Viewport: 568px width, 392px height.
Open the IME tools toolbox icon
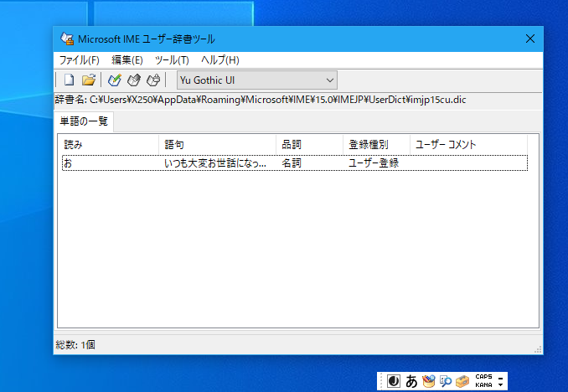click(462, 381)
